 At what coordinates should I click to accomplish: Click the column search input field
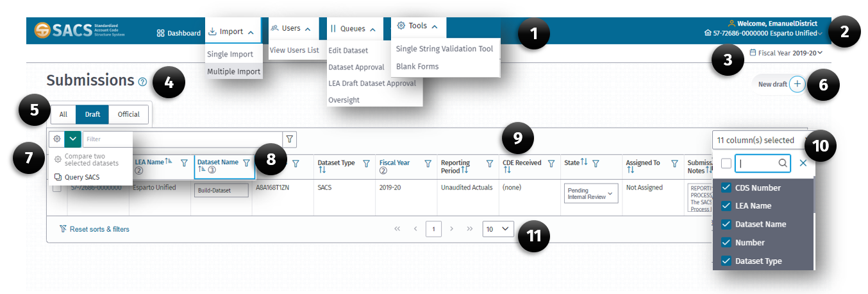(763, 164)
